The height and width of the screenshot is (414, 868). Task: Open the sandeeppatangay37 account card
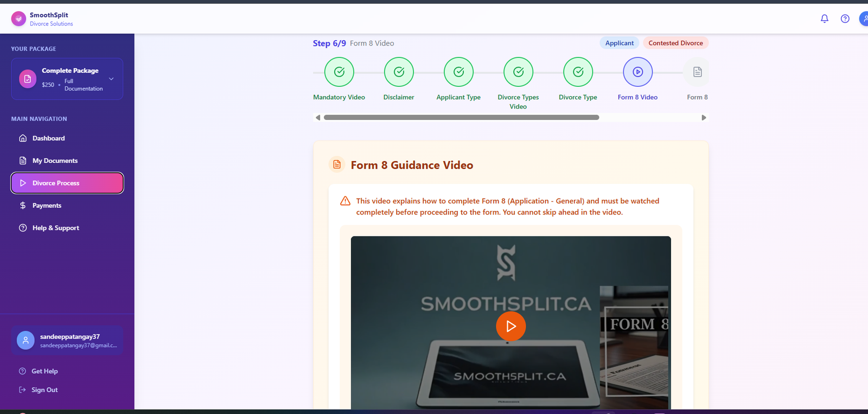67,341
